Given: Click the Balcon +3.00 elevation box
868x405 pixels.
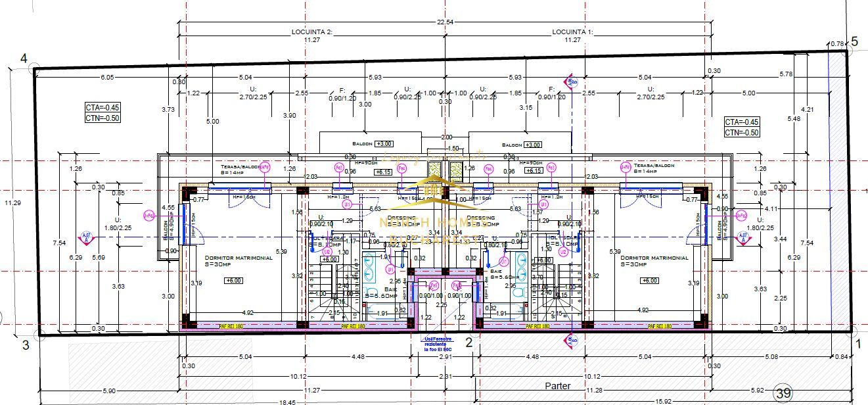Looking at the screenshot, I should 385,145.
